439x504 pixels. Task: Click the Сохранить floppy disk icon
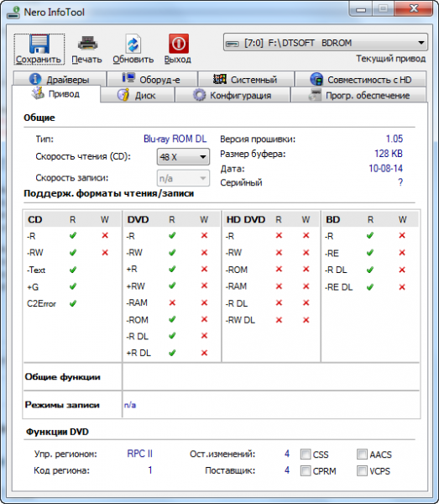tap(39, 44)
